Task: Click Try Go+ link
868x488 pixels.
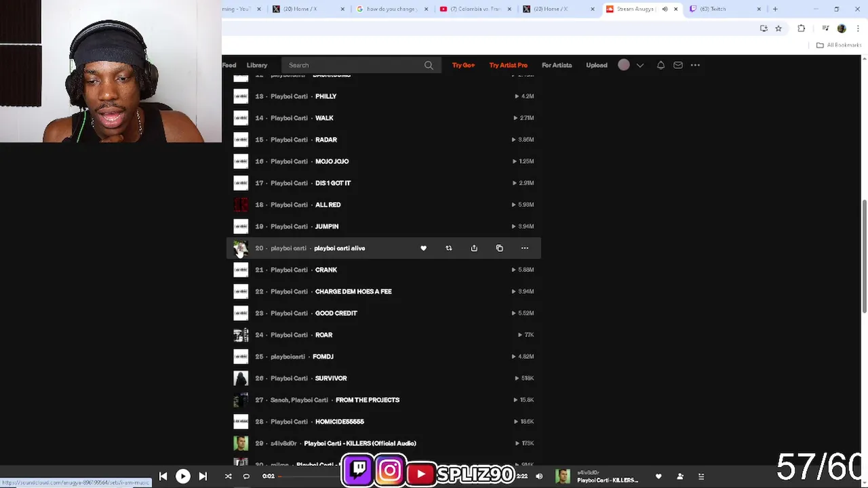Action: (x=463, y=65)
